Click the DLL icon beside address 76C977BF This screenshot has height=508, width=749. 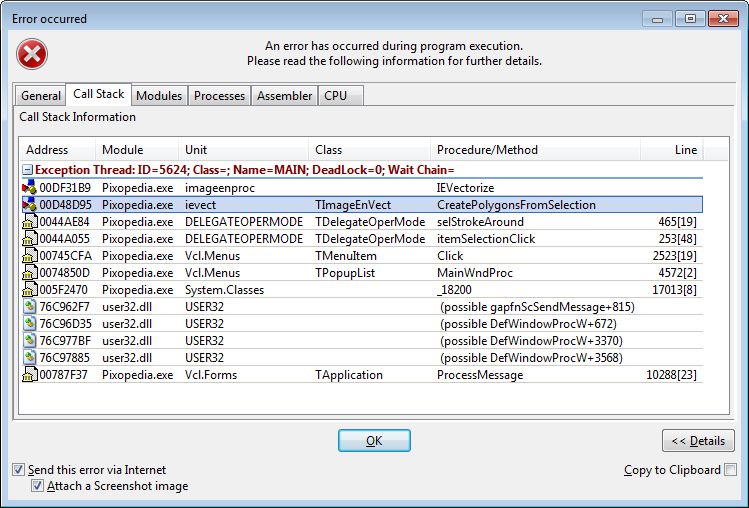point(30,341)
